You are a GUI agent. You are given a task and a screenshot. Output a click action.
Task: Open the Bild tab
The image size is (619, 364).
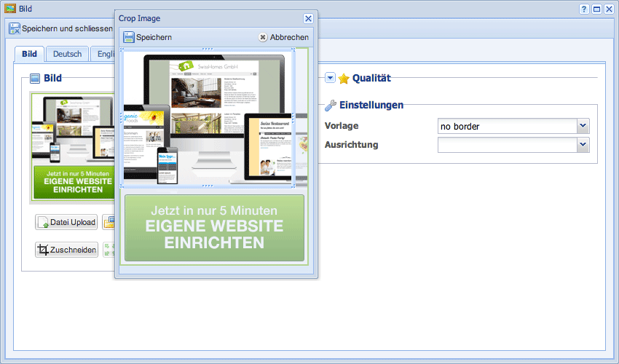[29, 54]
